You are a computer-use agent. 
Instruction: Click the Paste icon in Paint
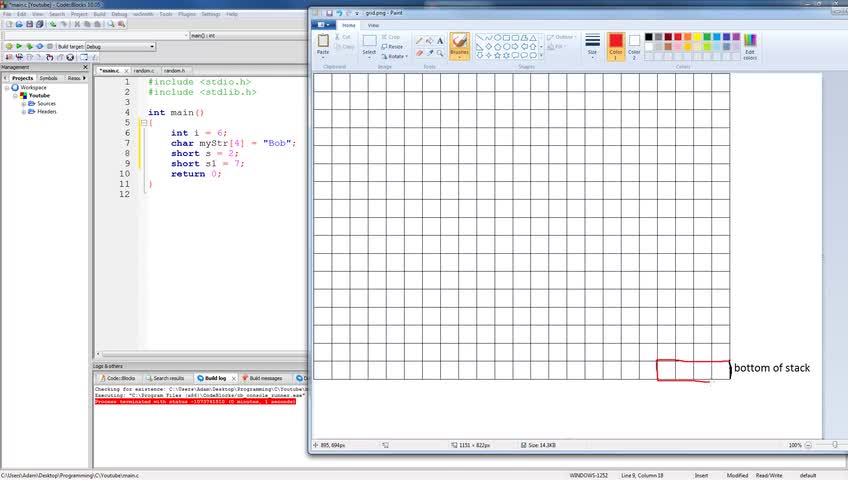click(x=323, y=41)
